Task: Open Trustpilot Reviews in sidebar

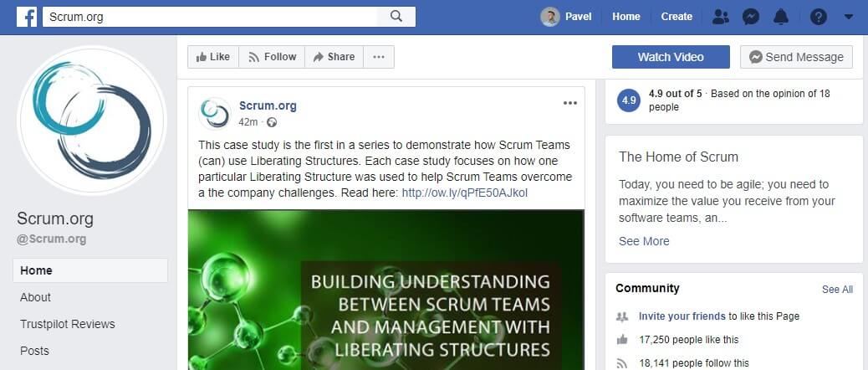Action: (x=68, y=324)
